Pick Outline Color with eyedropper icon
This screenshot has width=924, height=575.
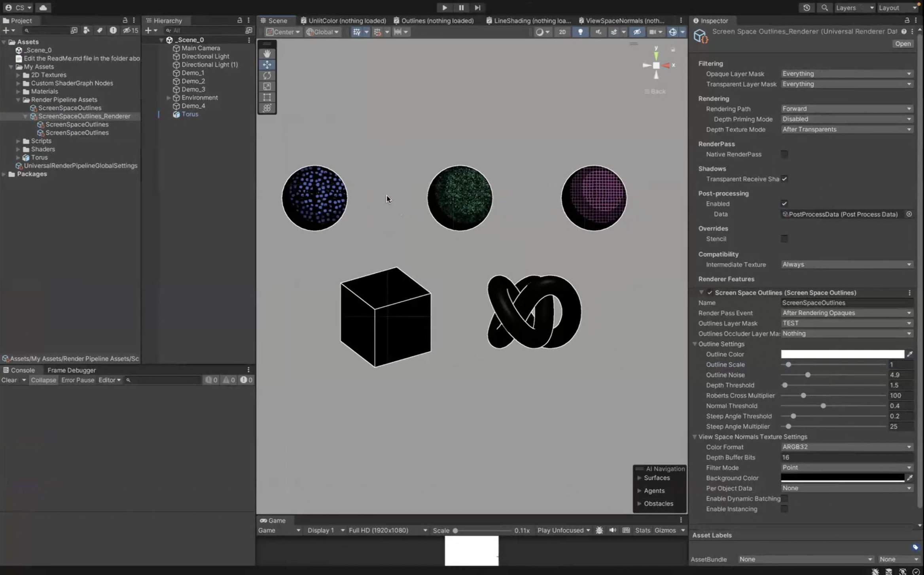[x=909, y=354]
